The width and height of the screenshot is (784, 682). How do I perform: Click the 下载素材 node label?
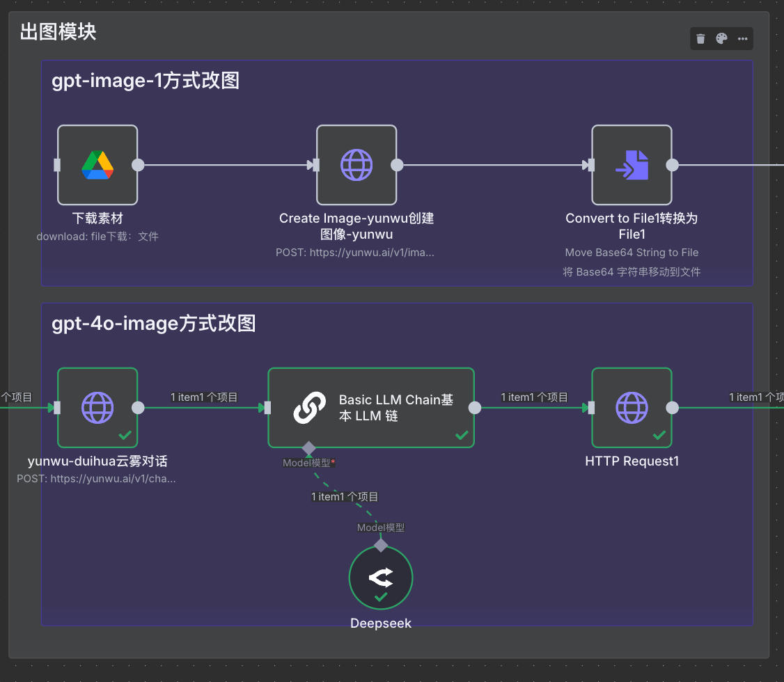click(x=97, y=219)
